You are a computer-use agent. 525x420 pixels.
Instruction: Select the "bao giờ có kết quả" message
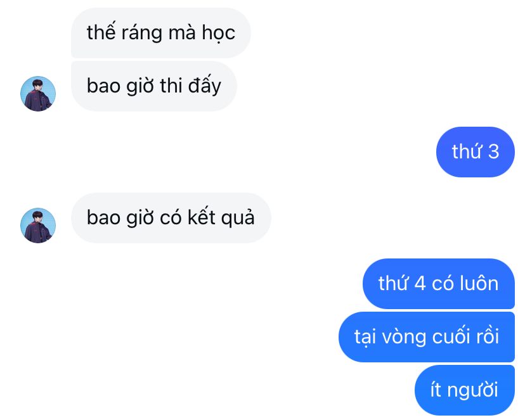(171, 218)
